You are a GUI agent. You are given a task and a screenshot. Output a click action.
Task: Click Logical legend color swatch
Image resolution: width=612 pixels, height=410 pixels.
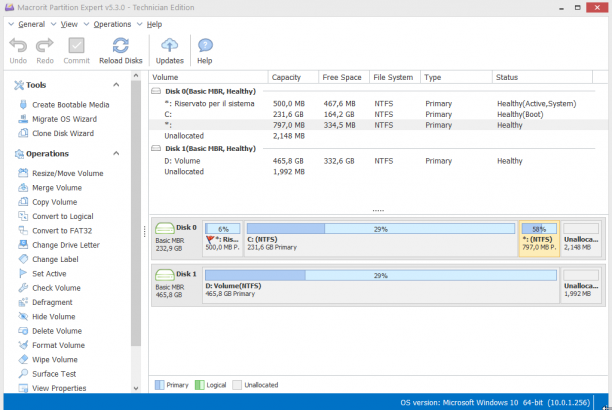[x=199, y=385]
